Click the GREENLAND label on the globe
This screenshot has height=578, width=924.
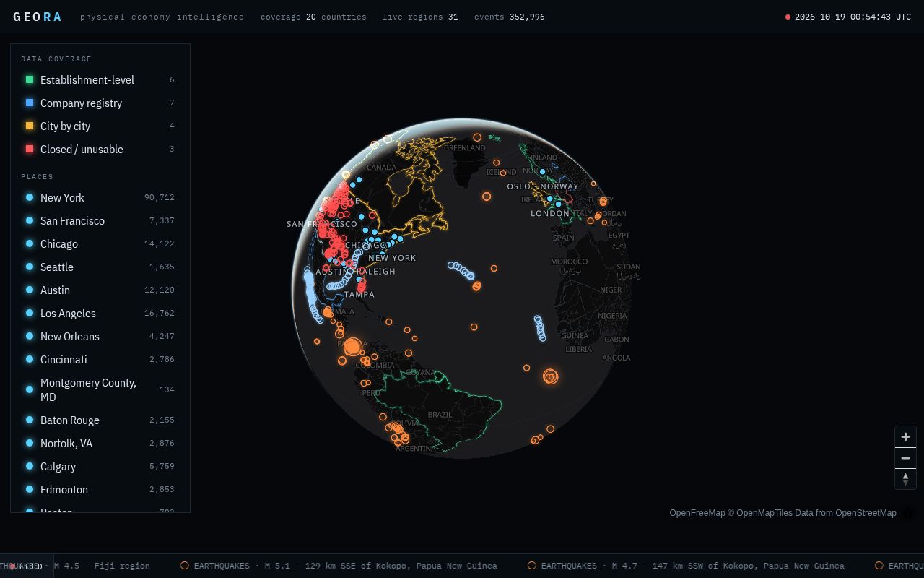point(464,147)
